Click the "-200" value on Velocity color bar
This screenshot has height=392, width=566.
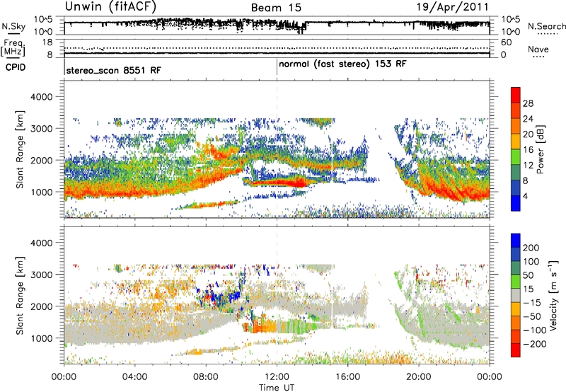click(x=535, y=344)
